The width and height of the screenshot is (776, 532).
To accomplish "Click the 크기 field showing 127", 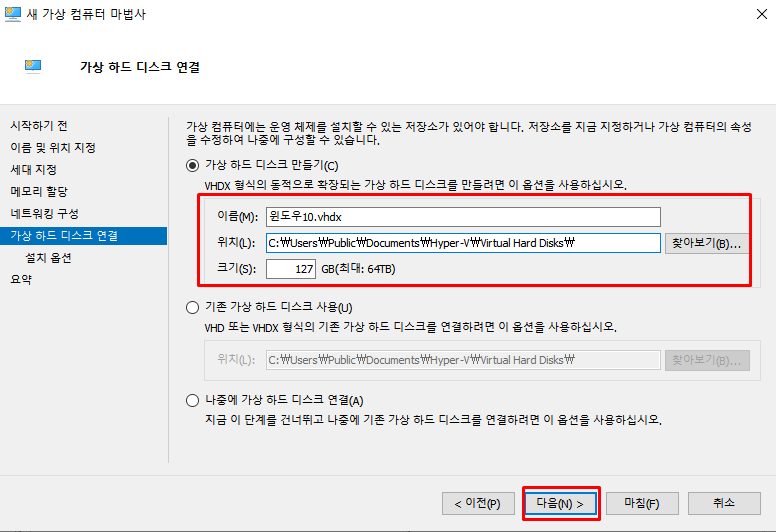I will pyautogui.click(x=291, y=269).
